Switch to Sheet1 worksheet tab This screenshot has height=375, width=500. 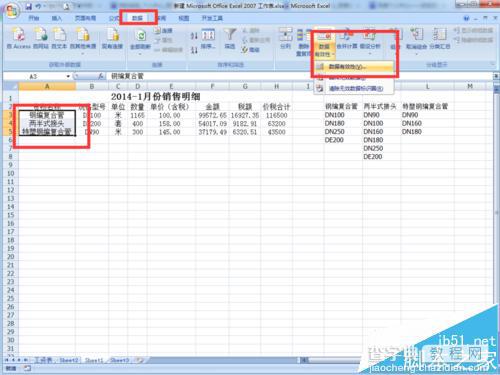click(x=94, y=360)
